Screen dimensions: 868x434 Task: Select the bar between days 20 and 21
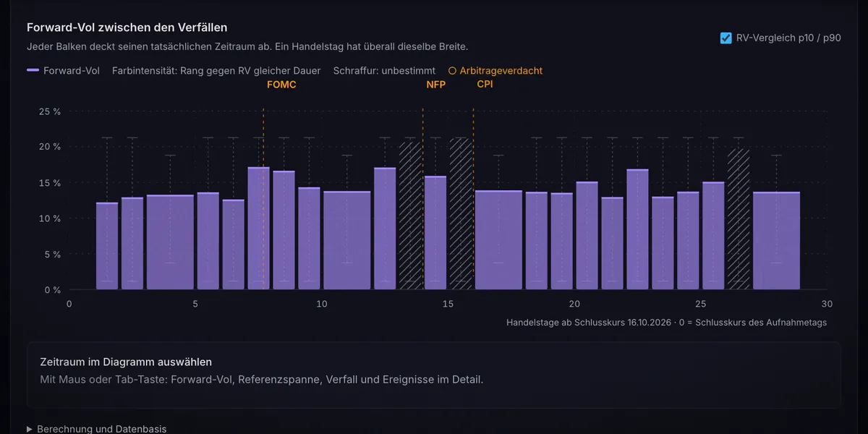click(x=587, y=236)
